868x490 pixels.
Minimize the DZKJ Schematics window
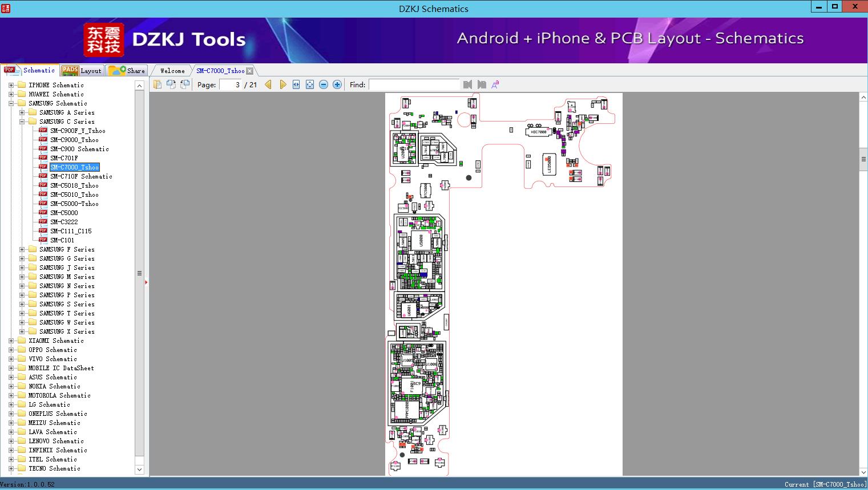coord(819,6)
